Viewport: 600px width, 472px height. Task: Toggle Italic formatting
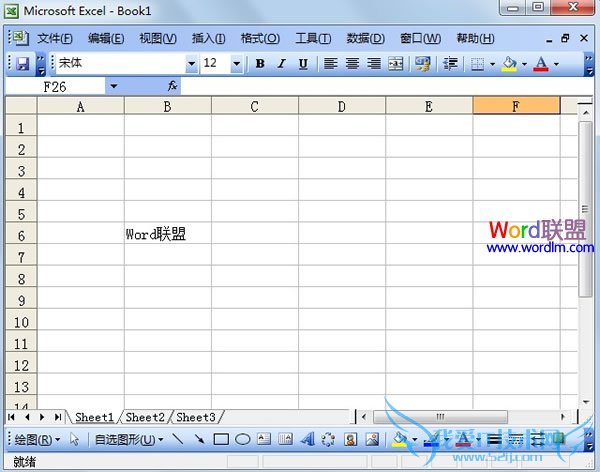pyautogui.click(x=282, y=64)
